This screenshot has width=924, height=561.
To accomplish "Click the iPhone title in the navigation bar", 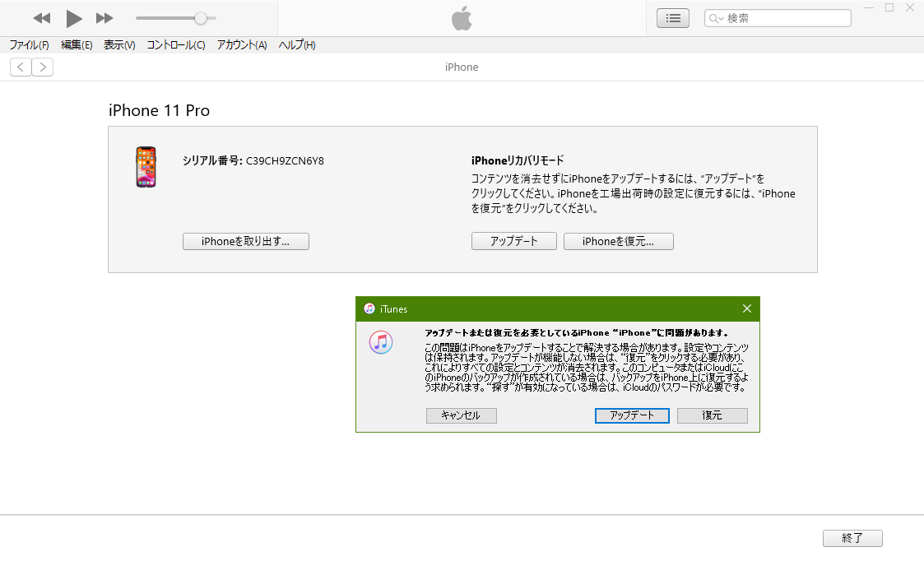I will (x=462, y=67).
